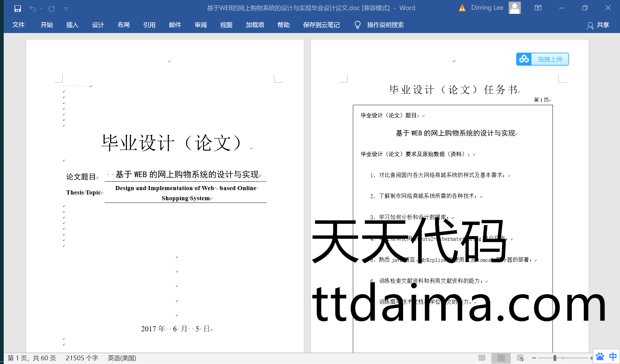Click the Undo arrow icon

[32, 8]
